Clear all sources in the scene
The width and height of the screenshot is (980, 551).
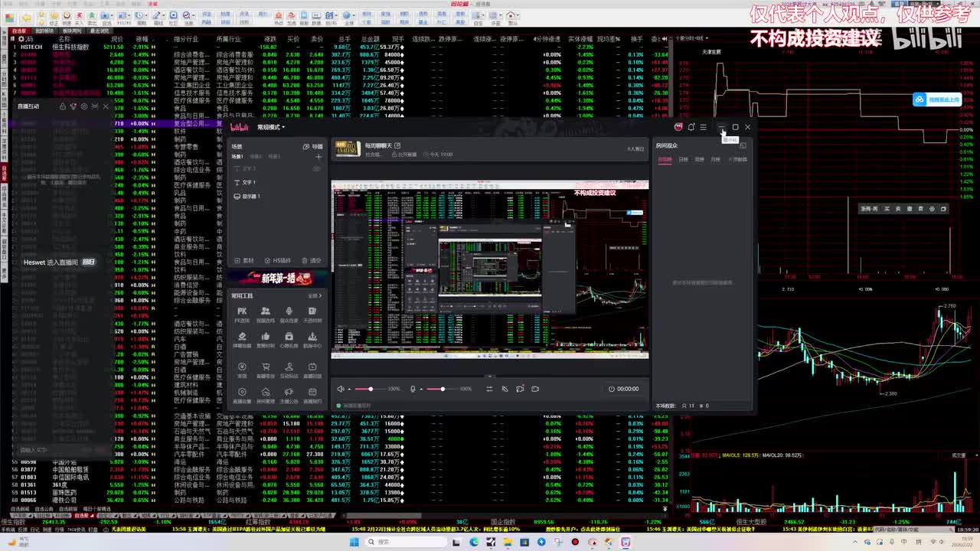tap(312, 260)
